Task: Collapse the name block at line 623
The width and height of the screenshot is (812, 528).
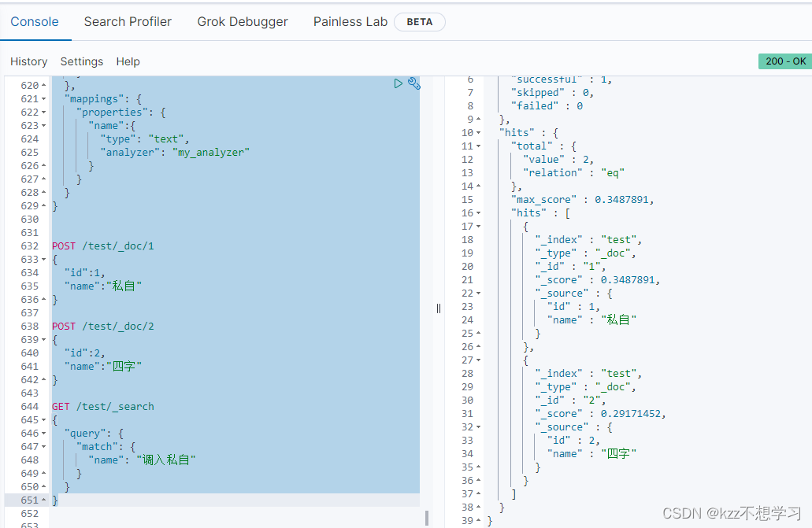Action: pos(43,126)
